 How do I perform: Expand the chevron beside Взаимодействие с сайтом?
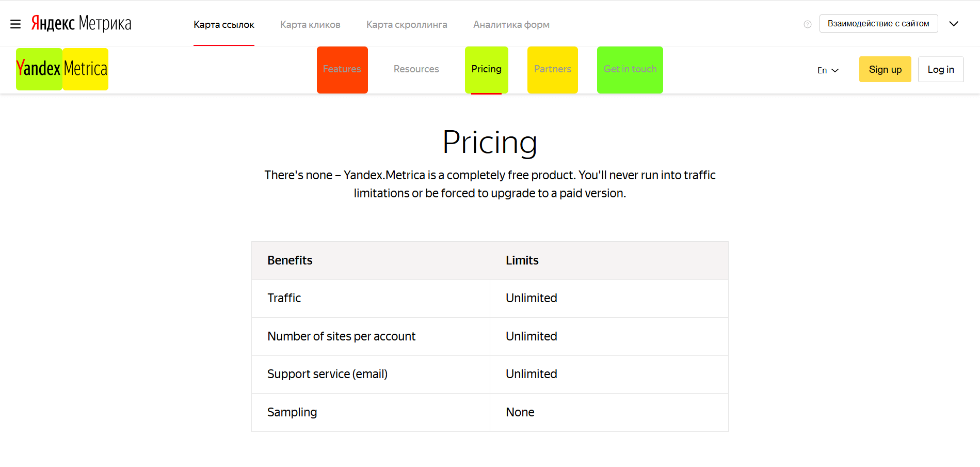coord(954,24)
